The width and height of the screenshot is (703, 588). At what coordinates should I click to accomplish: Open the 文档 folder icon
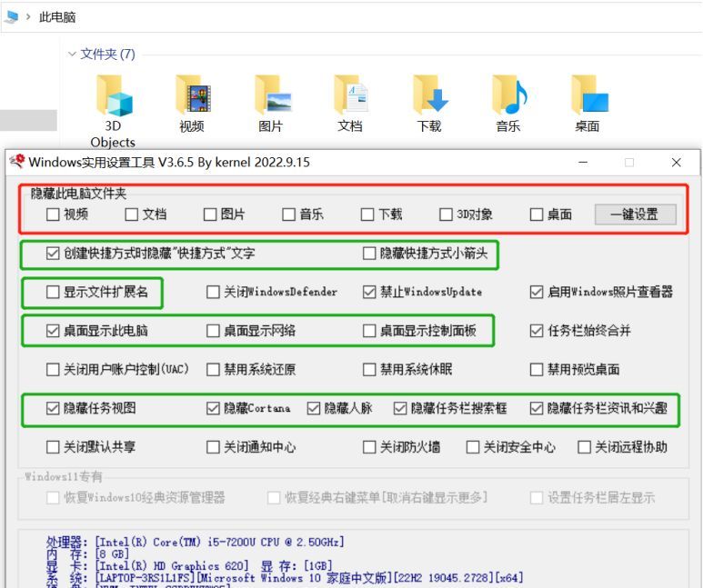(351, 96)
